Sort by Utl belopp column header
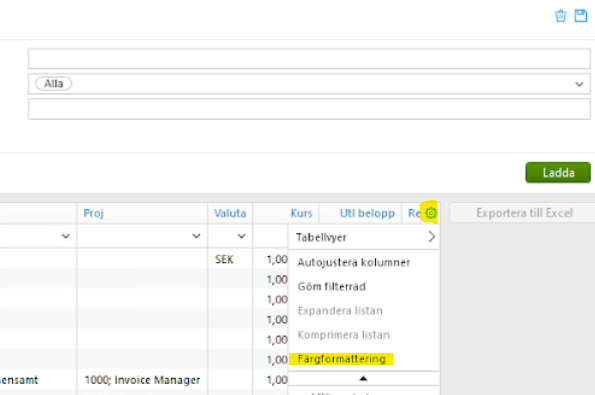The width and height of the screenshot is (595, 395). point(367,213)
